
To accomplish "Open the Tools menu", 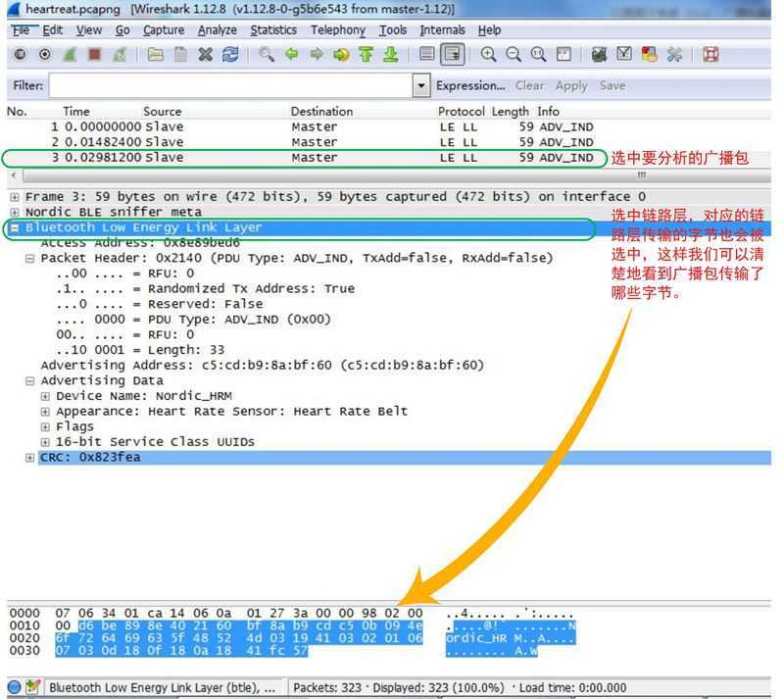I will (x=393, y=30).
